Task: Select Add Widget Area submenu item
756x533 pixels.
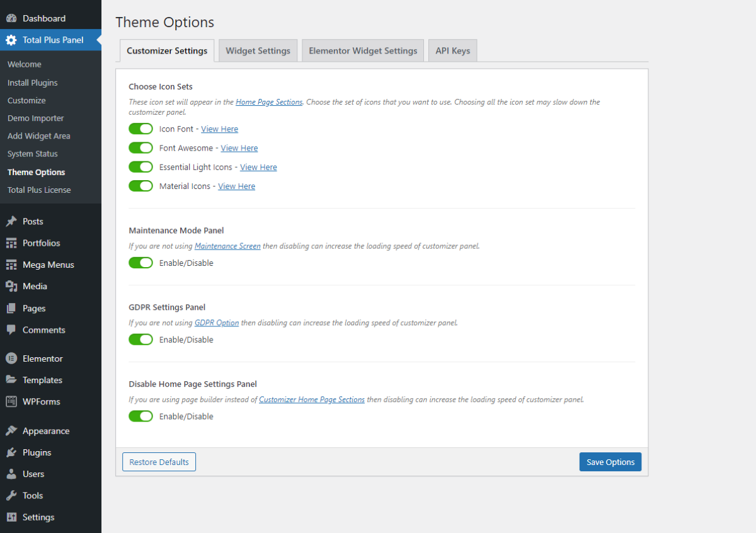Action: click(39, 136)
